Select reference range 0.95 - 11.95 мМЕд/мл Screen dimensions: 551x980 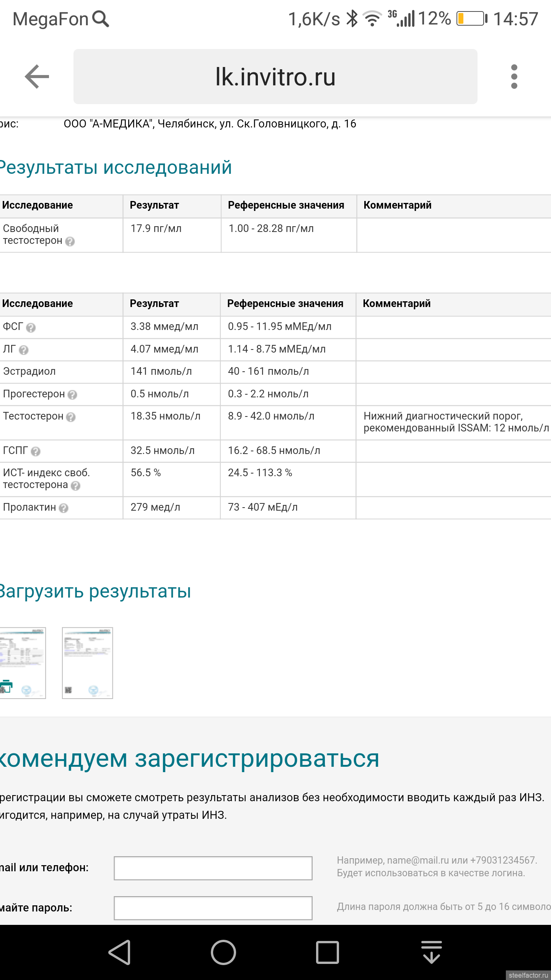[280, 327]
